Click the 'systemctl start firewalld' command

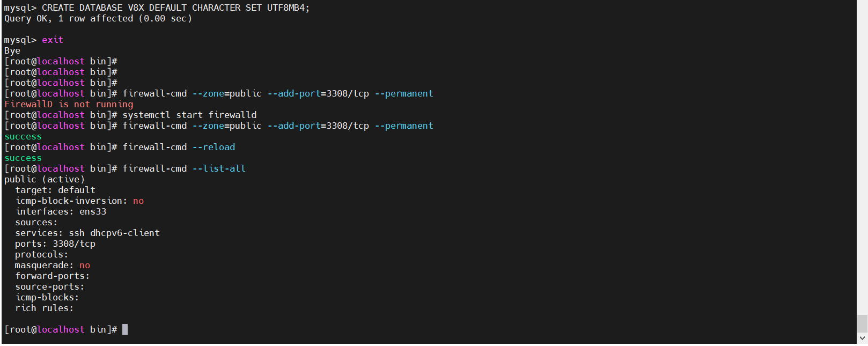coord(189,115)
